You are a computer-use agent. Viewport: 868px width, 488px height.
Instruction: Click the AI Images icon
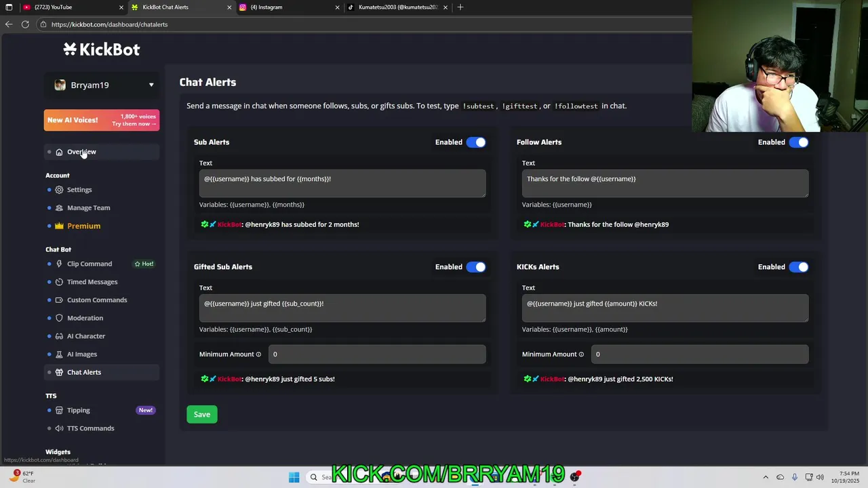point(59,354)
